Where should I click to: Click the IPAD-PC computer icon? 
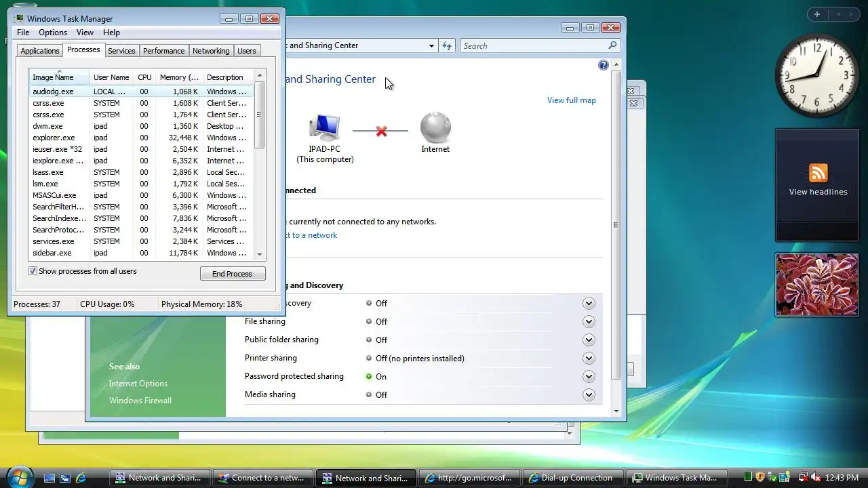(x=324, y=127)
